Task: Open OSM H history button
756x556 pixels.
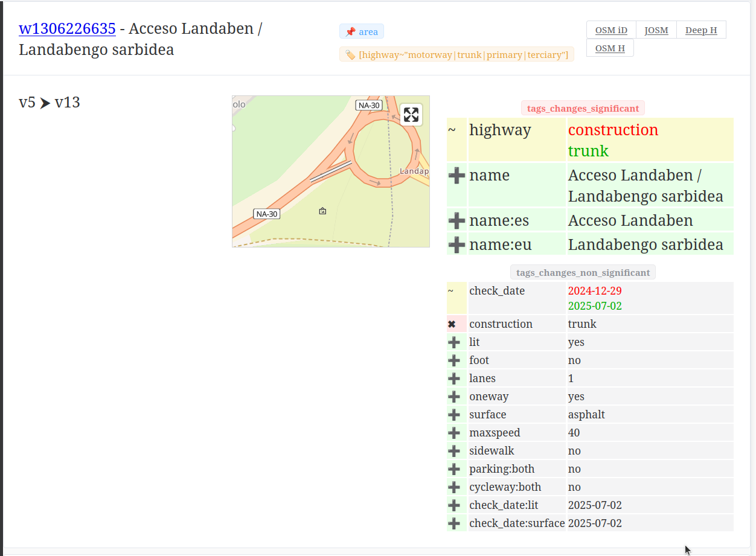Action: [610, 48]
